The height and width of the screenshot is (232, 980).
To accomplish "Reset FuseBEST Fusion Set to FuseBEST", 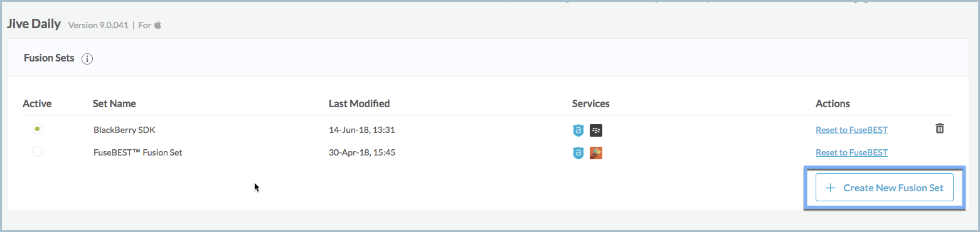I will 851,152.
